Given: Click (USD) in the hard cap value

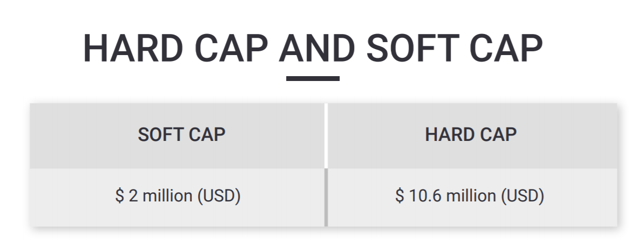Looking at the screenshot, I should coord(523,196).
